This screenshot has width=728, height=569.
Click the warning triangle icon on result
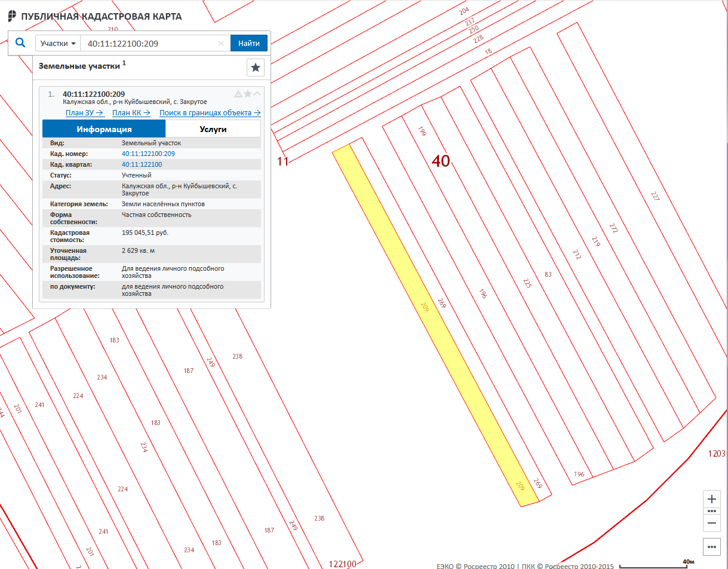pos(238,94)
